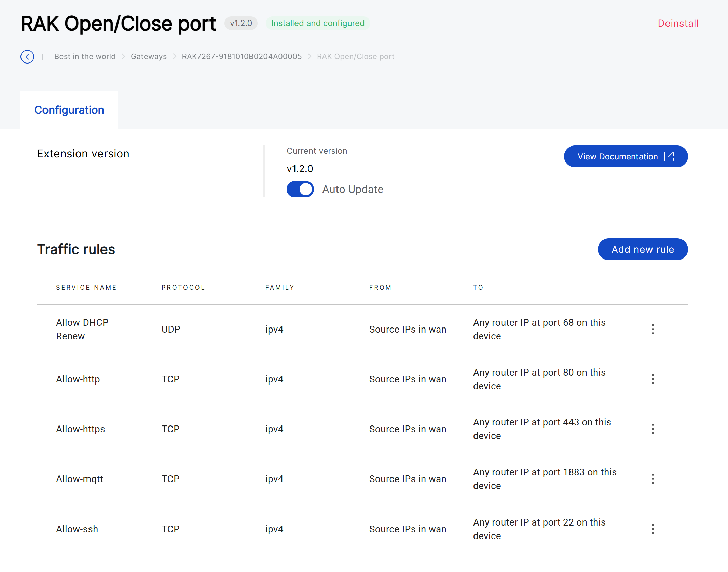Open kebab menu for Allow-https rule
The height and width of the screenshot is (572, 728).
coord(653,429)
